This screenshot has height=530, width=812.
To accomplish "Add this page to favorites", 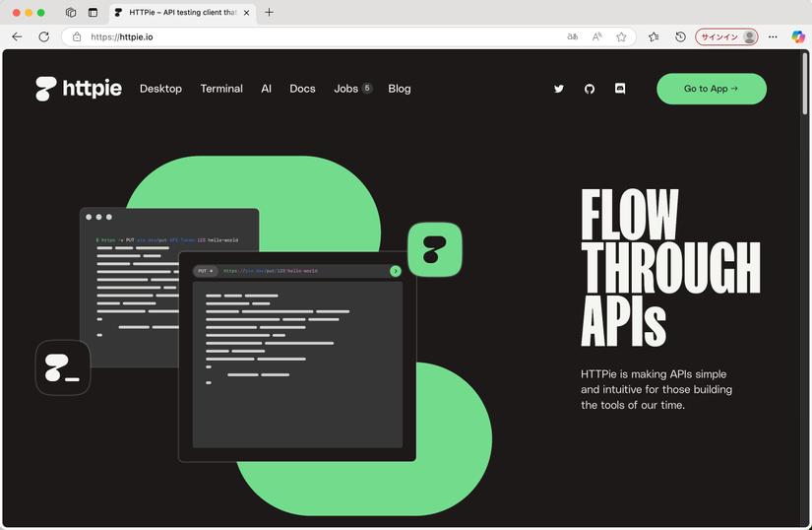I will [621, 36].
